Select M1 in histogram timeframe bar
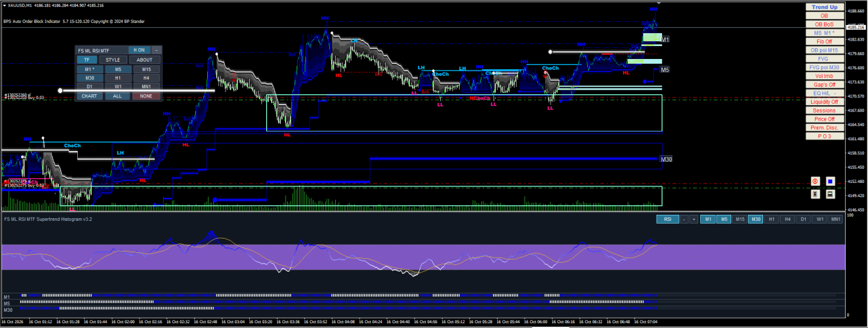 click(x=708, y=220)
